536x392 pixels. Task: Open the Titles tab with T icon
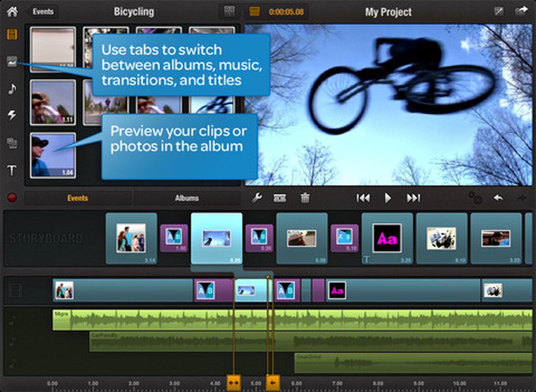click(12, 170)
